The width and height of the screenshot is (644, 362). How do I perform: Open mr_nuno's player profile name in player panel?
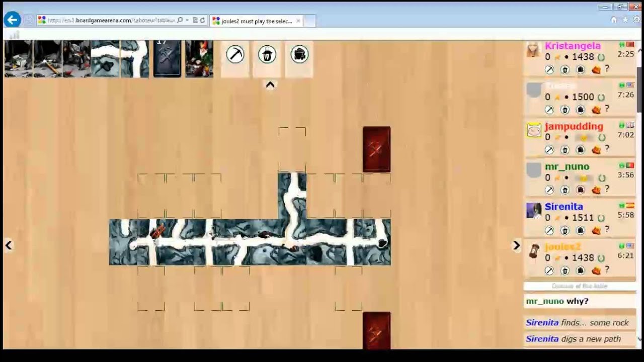point(567,166)
